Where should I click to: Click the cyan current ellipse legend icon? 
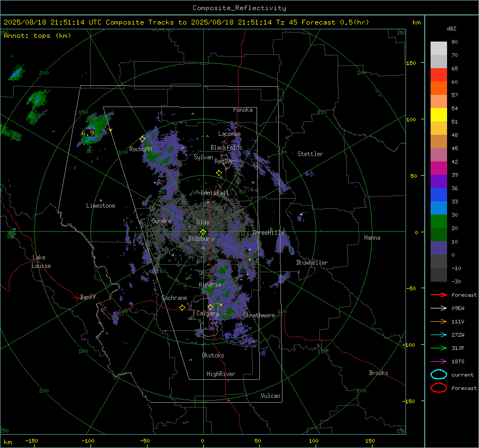coord(439,374)
